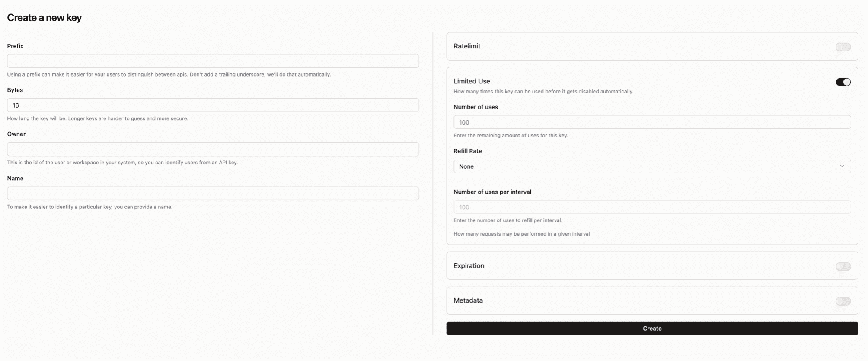This screenshot has height=361, width=868.
Task: Click the Ratelimit section header
Action: [467, 46]
